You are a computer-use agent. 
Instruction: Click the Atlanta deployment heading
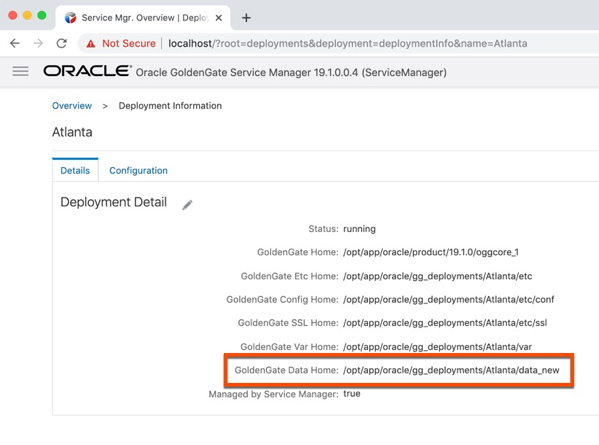point(72,132)
